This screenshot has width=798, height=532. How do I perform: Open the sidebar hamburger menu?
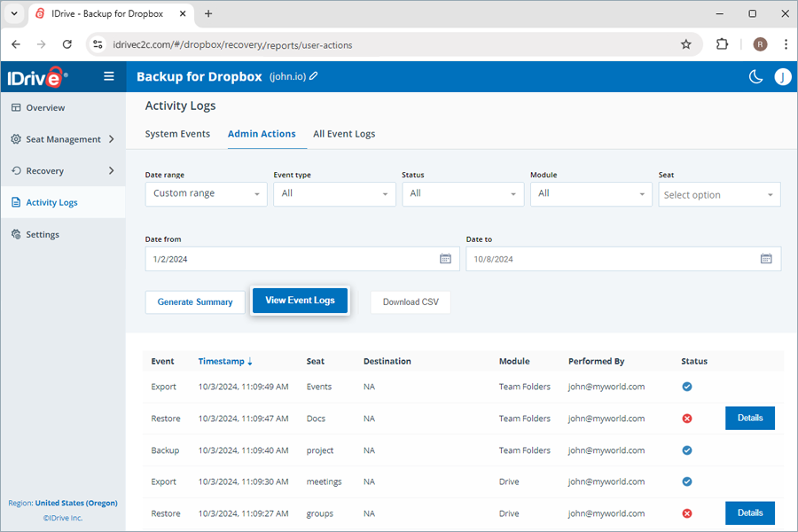108,76
